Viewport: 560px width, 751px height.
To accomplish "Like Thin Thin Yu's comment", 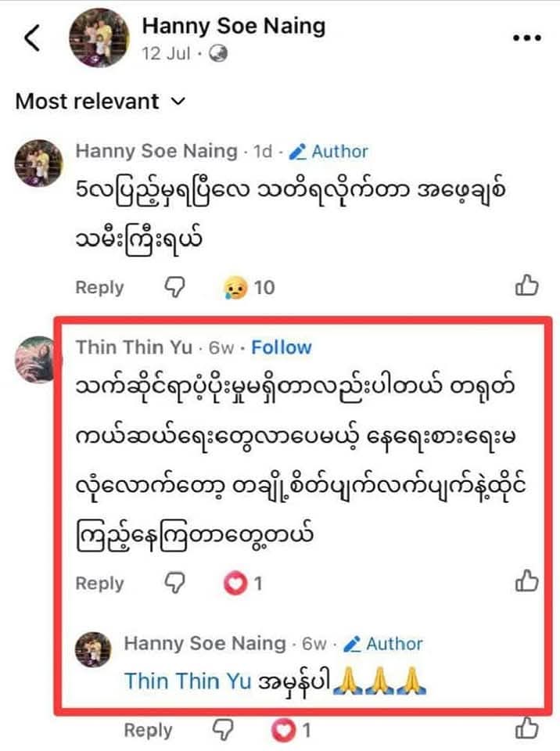I will 526,581.
